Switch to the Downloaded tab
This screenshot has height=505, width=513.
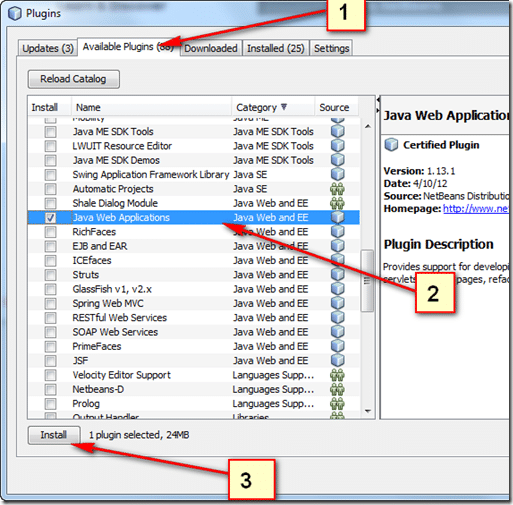pos(211,48)
